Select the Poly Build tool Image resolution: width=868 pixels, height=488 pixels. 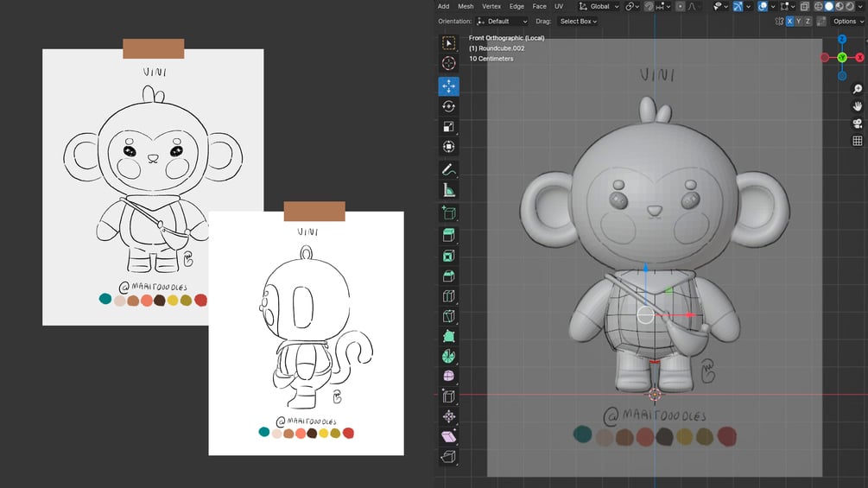pyautogui.click(x=448, y=336)
